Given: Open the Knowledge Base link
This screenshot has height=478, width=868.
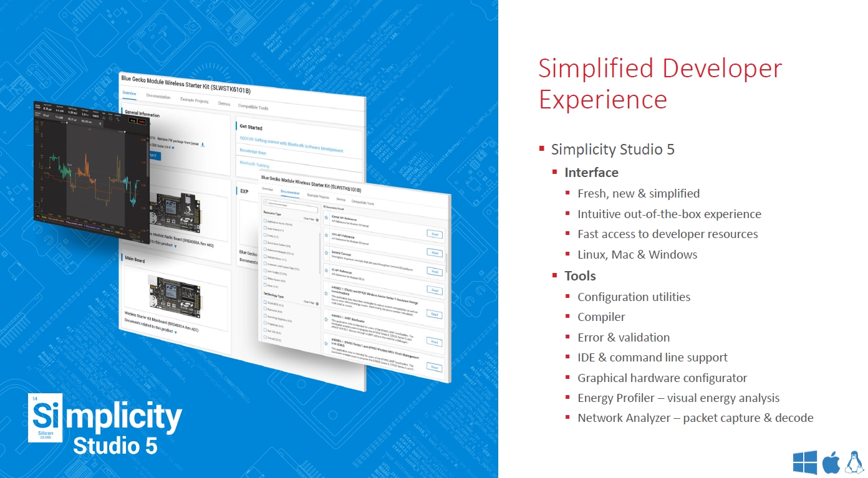Looking at the screenshot, I should click(253, 152).
